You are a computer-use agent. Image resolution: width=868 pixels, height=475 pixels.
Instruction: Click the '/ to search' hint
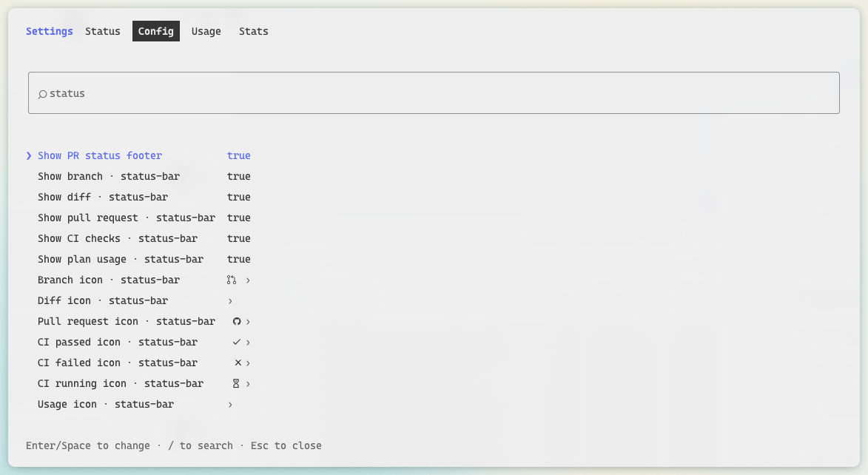(201, 445)
